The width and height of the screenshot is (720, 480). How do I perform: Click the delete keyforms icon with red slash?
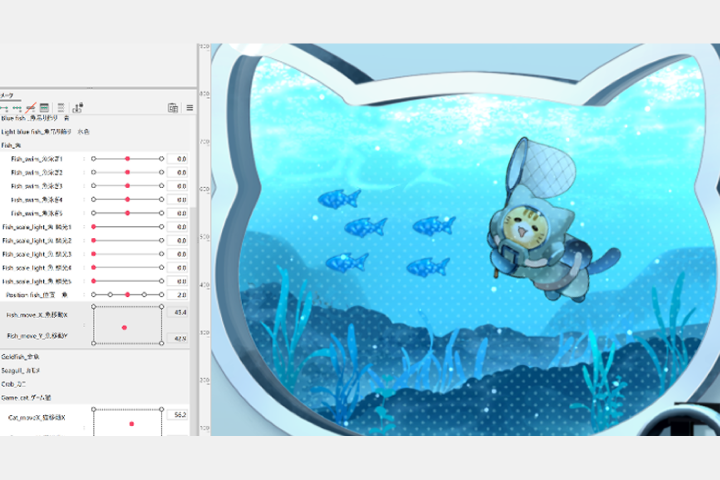(x=31, y=108)
